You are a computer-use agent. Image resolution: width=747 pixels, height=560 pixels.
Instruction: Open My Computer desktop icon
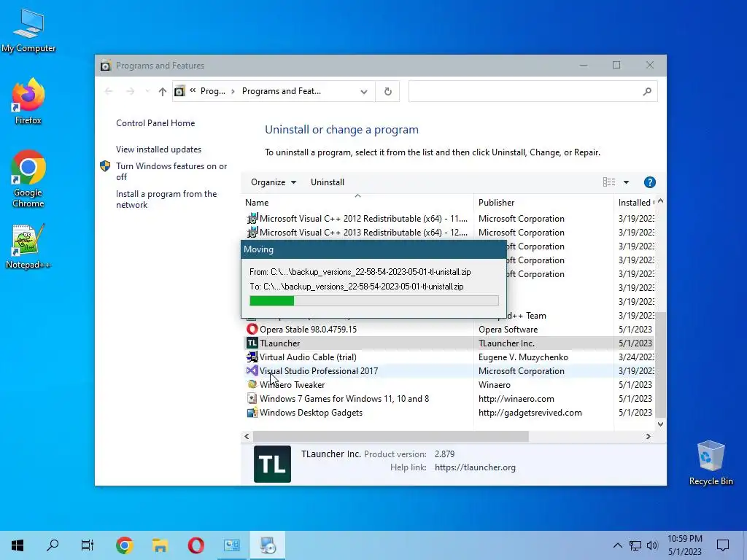pos(28,31)
